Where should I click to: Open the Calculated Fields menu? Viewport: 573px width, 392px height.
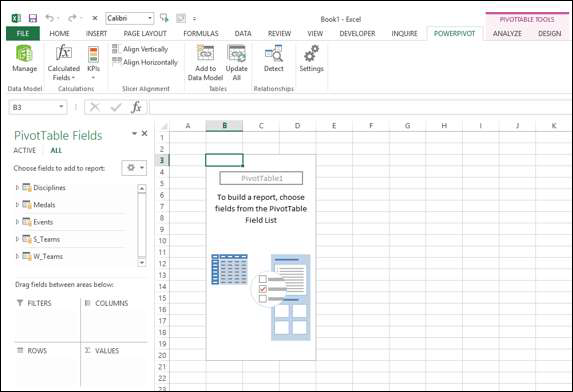coord(64,63)
